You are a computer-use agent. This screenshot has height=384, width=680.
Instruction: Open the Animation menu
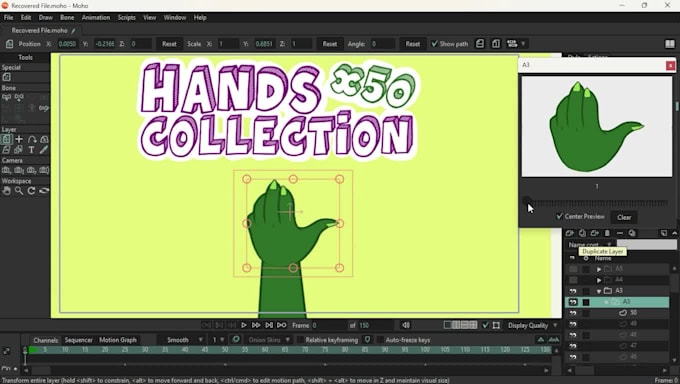(96, 17)
